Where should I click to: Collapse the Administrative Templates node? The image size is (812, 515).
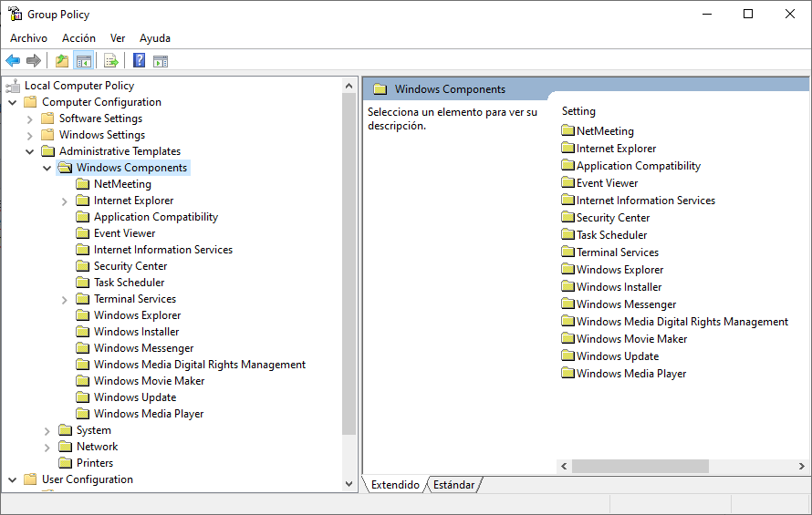point(29,151)
